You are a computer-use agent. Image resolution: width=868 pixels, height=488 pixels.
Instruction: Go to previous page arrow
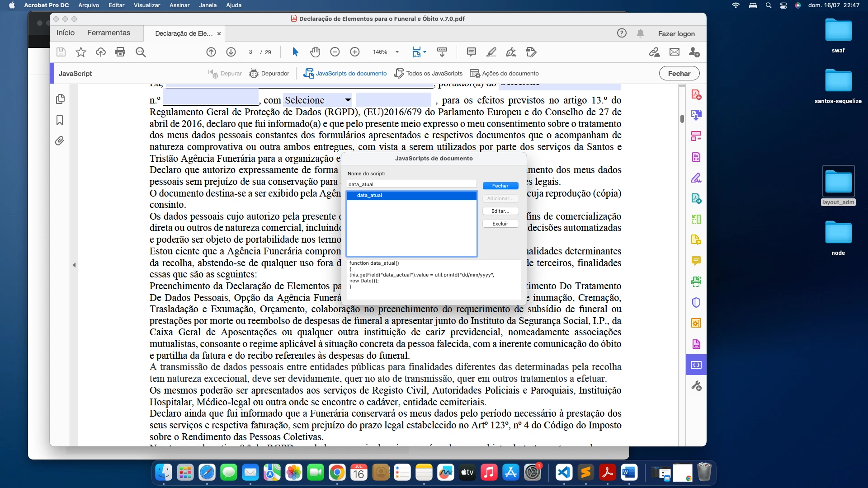(x=211, y=52)
